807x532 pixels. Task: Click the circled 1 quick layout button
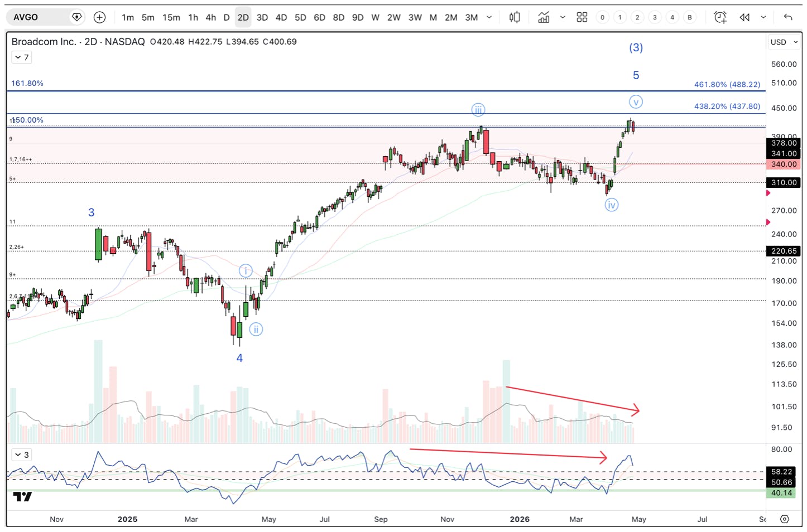[x=619, y=17]
